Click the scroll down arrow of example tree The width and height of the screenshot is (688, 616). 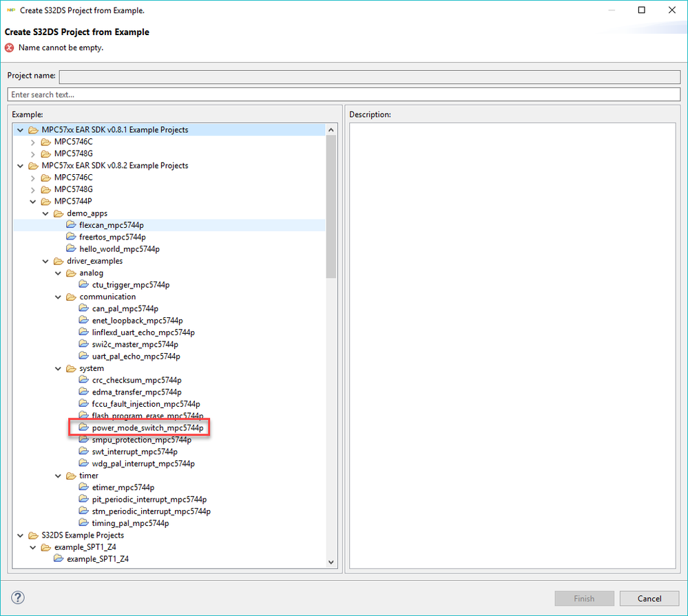[x=331, y=562]
